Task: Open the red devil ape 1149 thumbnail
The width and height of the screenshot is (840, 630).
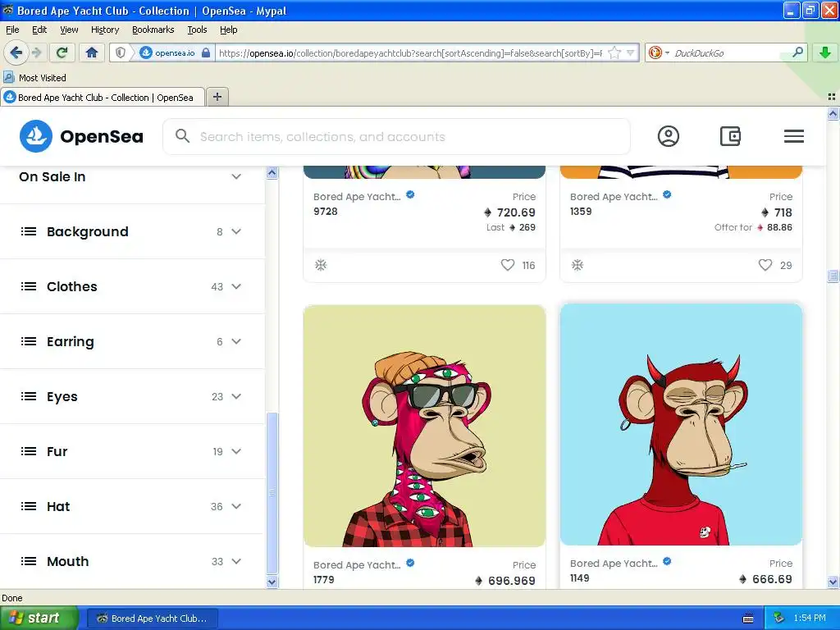Action: [x=681, y=424]
